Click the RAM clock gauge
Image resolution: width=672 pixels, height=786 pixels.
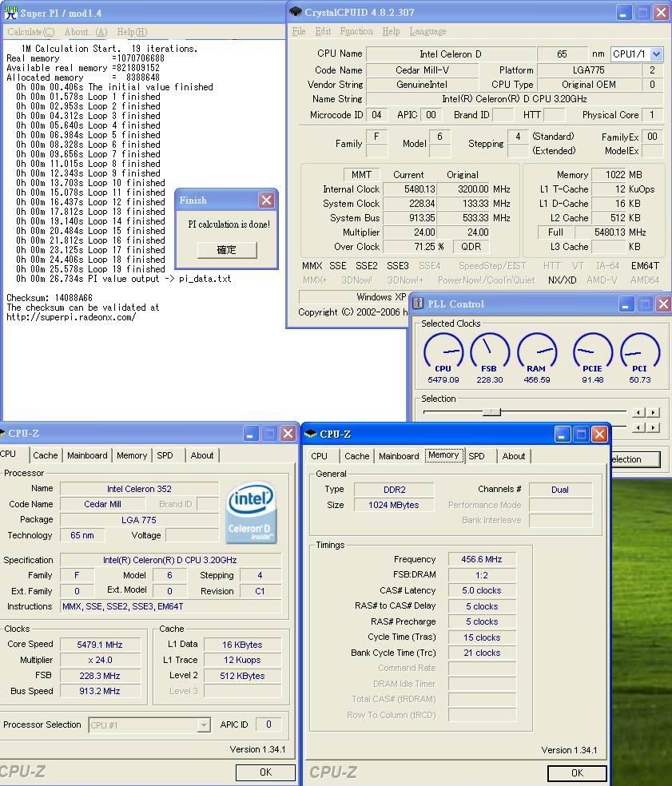tap(537, 352)
